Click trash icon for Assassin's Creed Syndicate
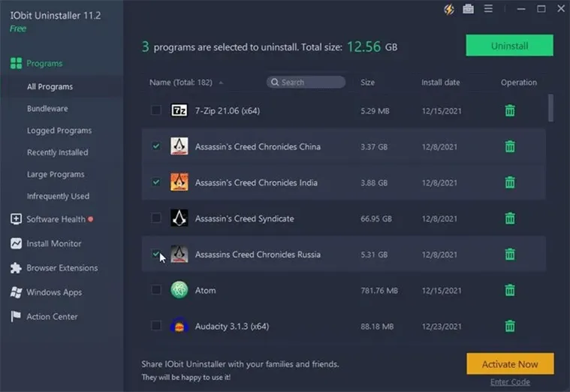Image resolution: width=570 pixels, height=392 pixels. point(510,219)
